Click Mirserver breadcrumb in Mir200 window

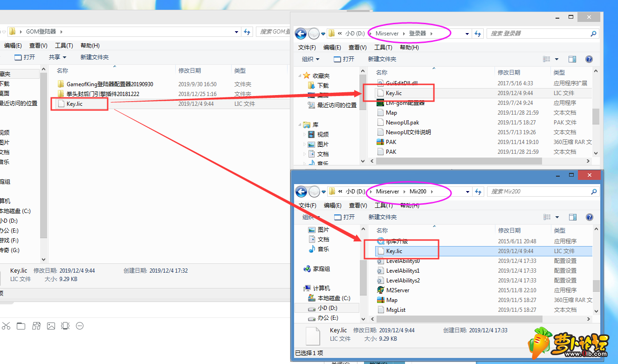tap(388, 192)
